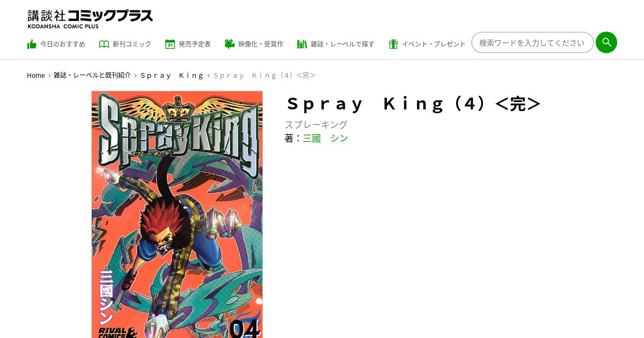
Task: Open the 今日のおすすめ menu item
Action: click(56, 44)
